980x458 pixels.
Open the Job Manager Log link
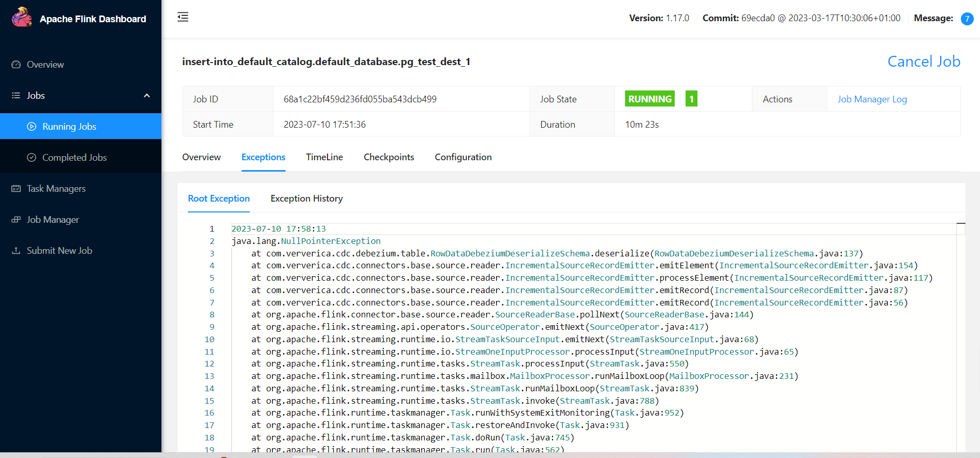click(x=872, y=99)
